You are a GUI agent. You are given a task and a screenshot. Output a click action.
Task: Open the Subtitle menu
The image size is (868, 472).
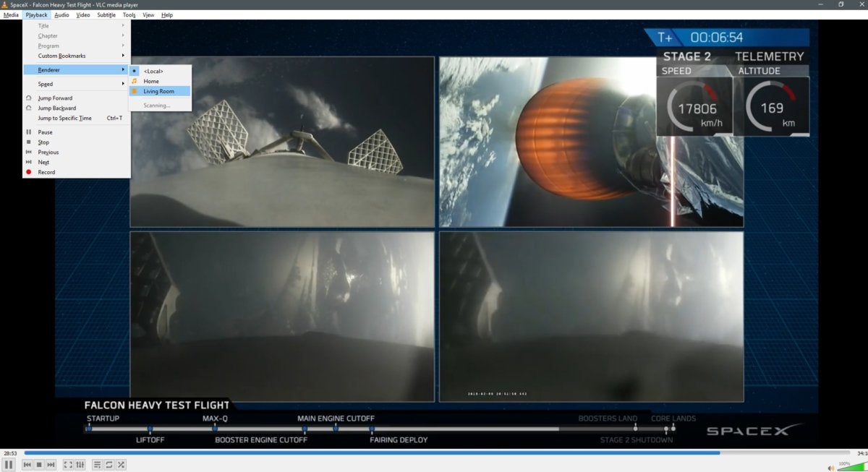[106, 15]
